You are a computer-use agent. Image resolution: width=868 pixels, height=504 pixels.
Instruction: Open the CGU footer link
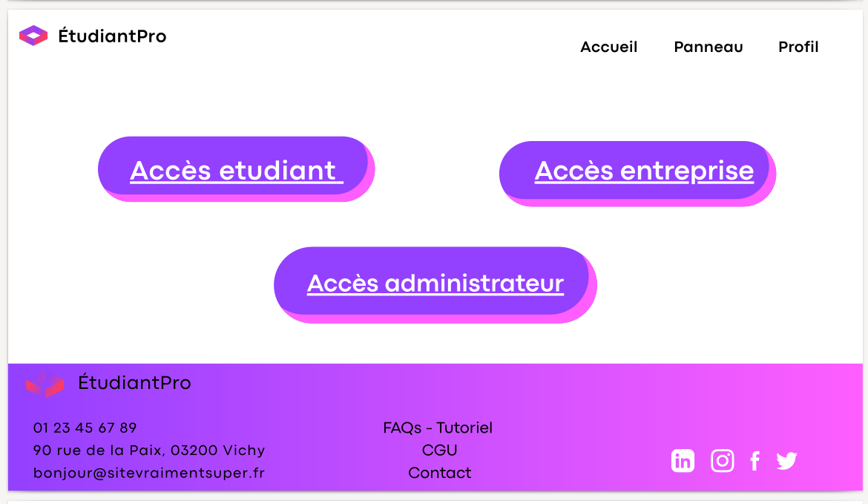click(439, 450)
